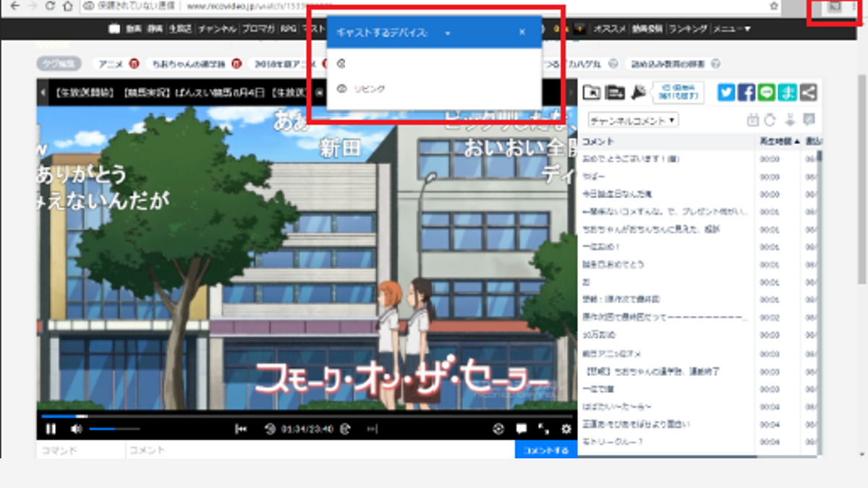Adjust the volume slider in the player

pyautogui.click(x=114, y=429)
